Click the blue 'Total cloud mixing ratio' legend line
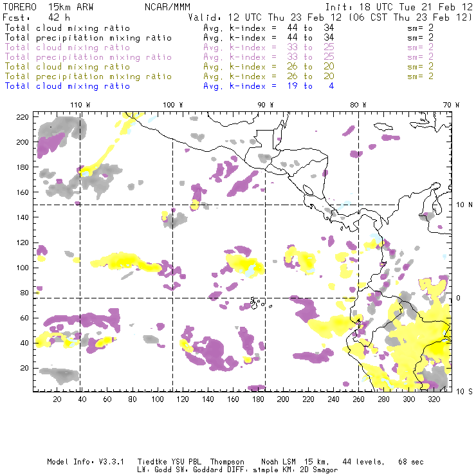Image resolution: width=476 pixels, height=476 pixels. click(x=68, y=86)
